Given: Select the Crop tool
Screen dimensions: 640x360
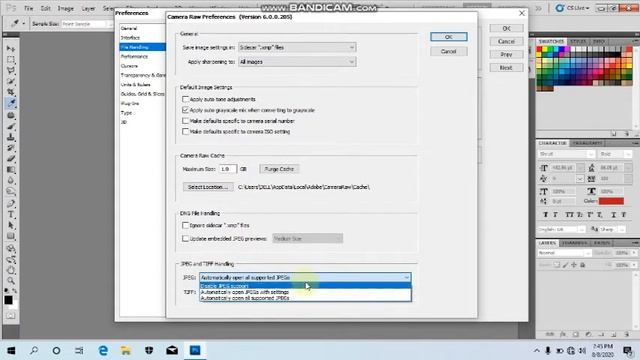Looking at the screenshot, I should pos(11,92).
